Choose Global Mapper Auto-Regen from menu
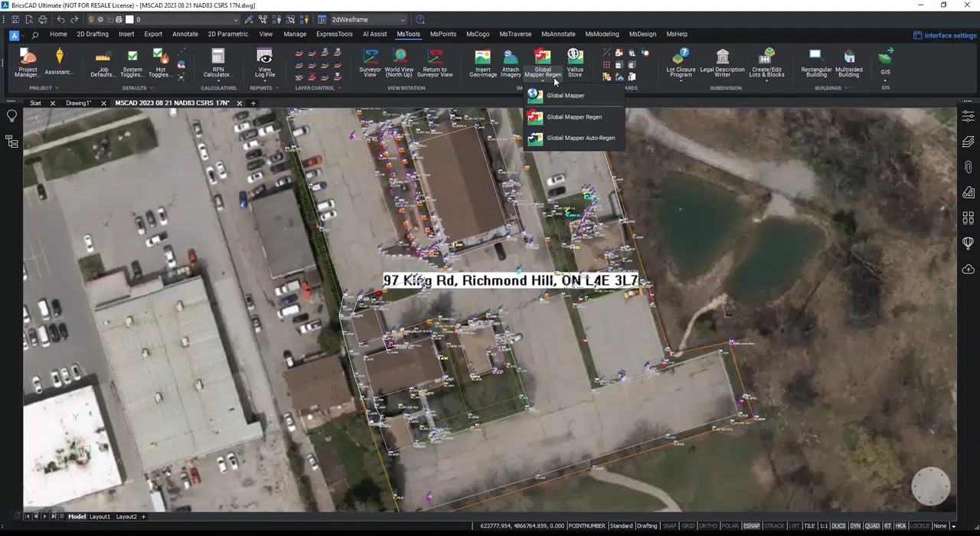Viewport: 980px width, 536px height. click(x=580, y=138)
